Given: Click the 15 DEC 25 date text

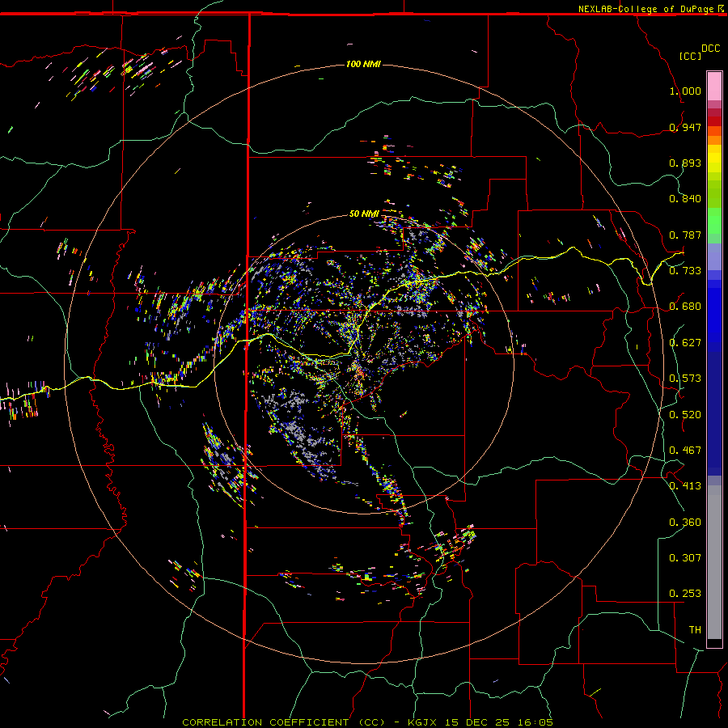Looking at the screenshot, I should [x=476, y=722].
